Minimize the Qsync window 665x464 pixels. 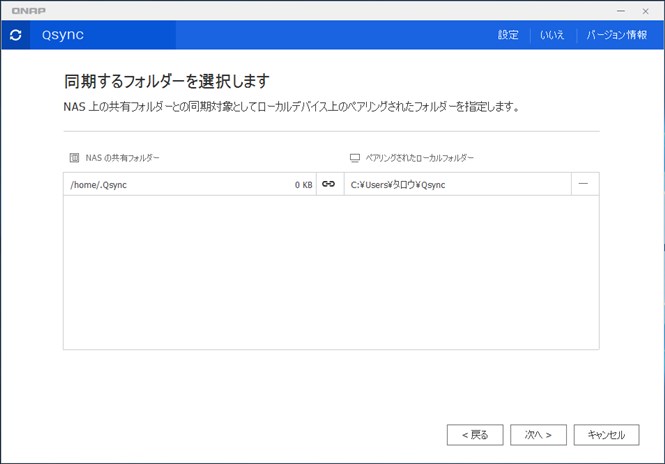[621, 11]
